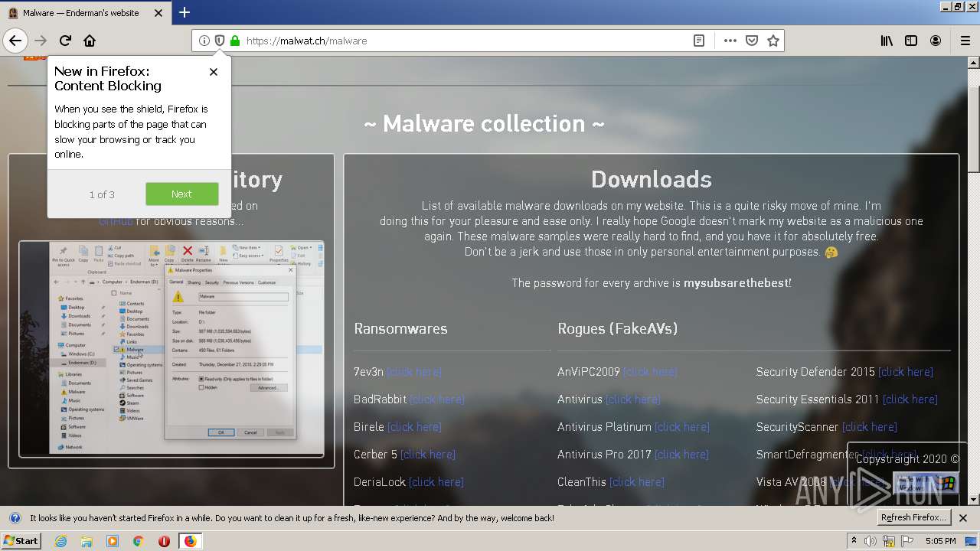980x551 pixels.
Task: Open media player taskbar icon
Action: coord(113,541)
